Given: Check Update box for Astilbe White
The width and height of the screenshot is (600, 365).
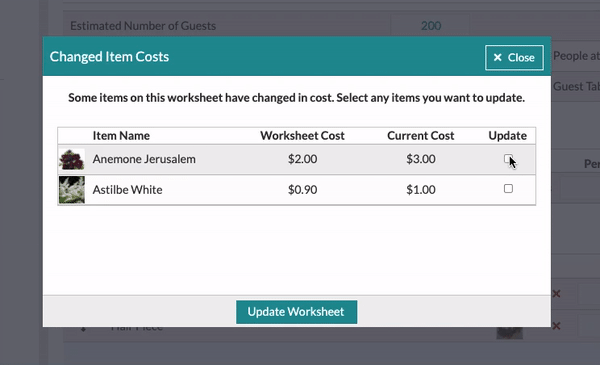Looking at the screenshot, I should [x=508, y=189].
